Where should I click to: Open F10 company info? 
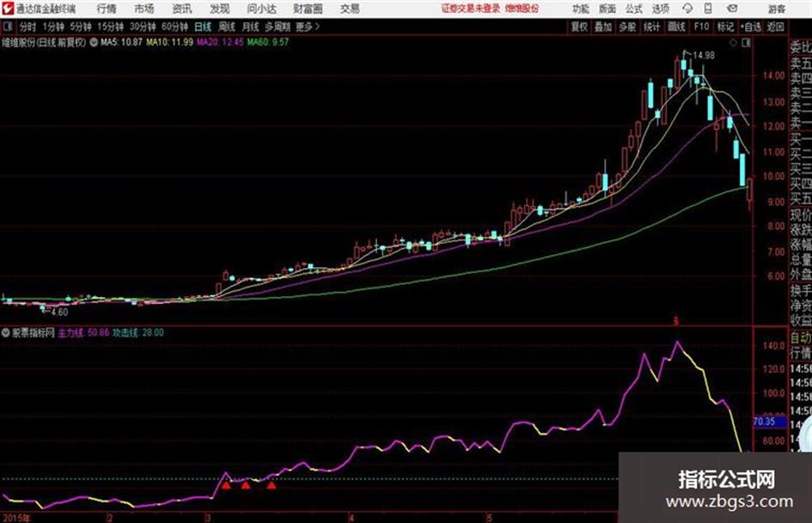point(701,27)
